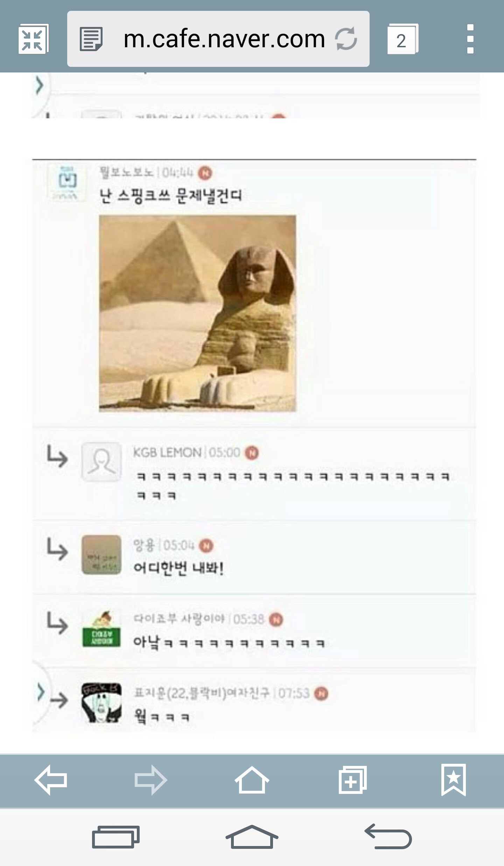
Task: Open new tab with plus icon
Action: pos(353,780)
